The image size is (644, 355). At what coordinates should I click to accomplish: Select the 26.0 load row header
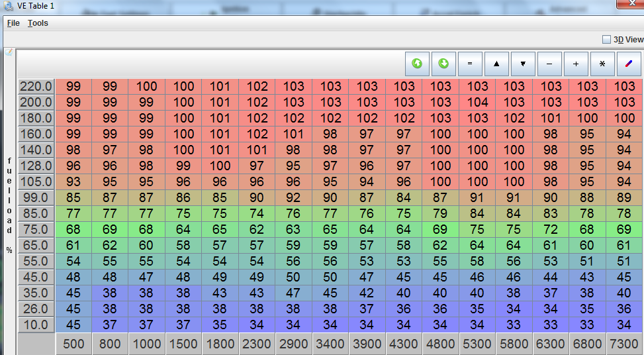click(36, 309)
